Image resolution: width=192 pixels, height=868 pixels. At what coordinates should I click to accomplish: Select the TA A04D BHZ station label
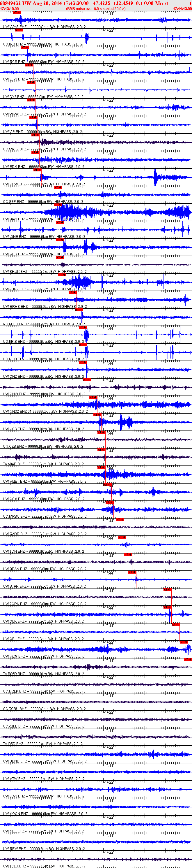click(14, 465)
